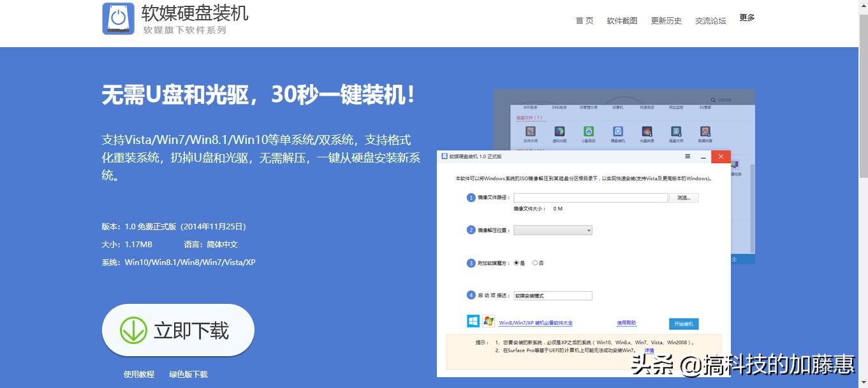
Task: Open the 数据恢复 (data recovery) icon
Action: (x=705, y=132)
